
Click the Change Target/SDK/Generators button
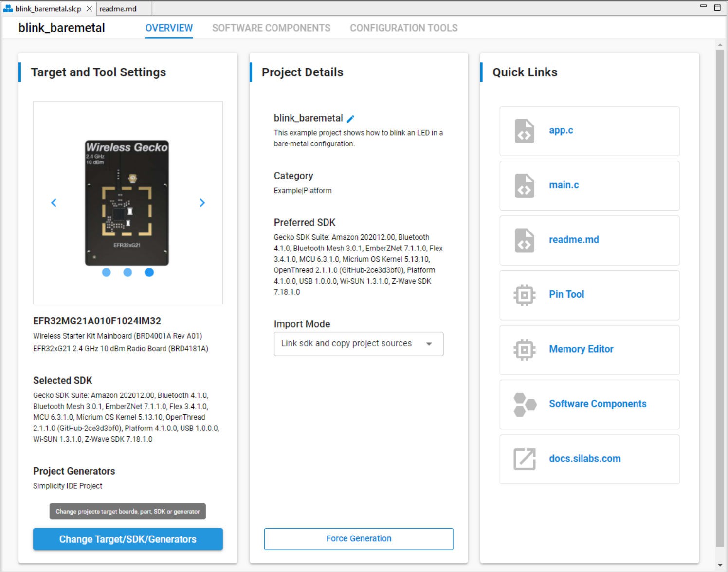click(127, 539)
